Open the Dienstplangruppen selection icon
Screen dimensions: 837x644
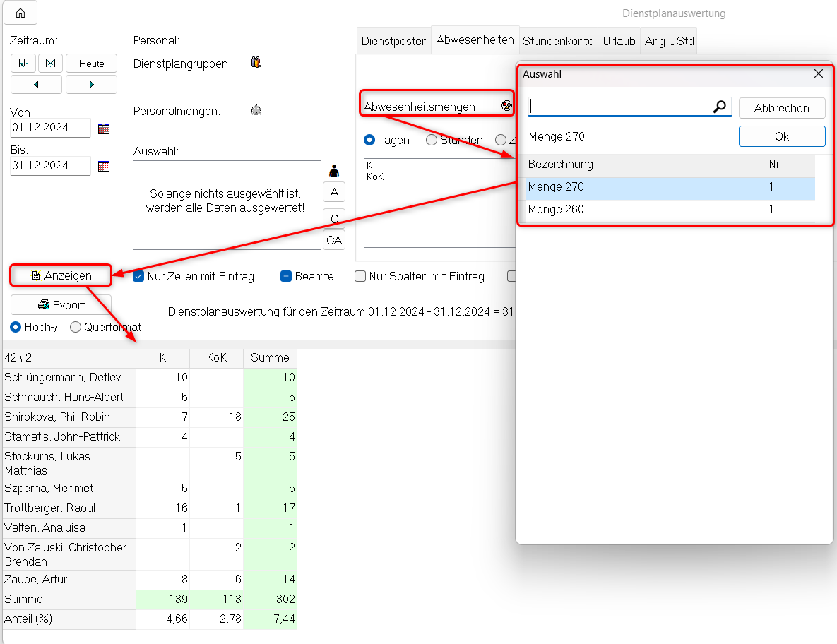(x=256, y=63)
